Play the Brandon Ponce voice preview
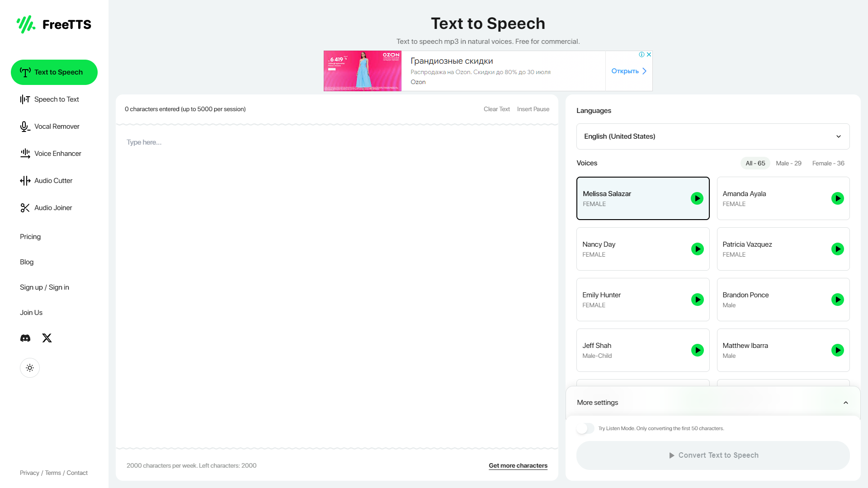The width and height of the screenshot is (868, 488). [838, 299]
